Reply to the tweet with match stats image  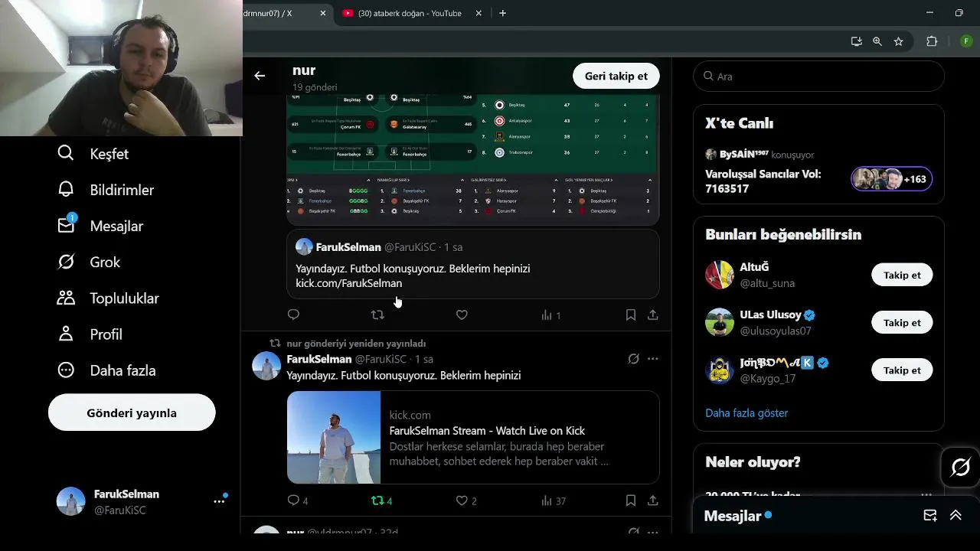pos(293,315)
